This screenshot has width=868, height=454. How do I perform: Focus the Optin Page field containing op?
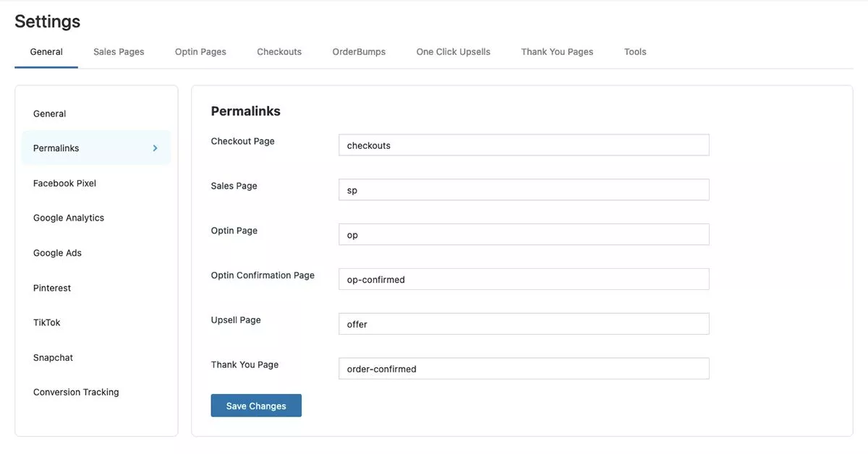click(x=524, y=235)
